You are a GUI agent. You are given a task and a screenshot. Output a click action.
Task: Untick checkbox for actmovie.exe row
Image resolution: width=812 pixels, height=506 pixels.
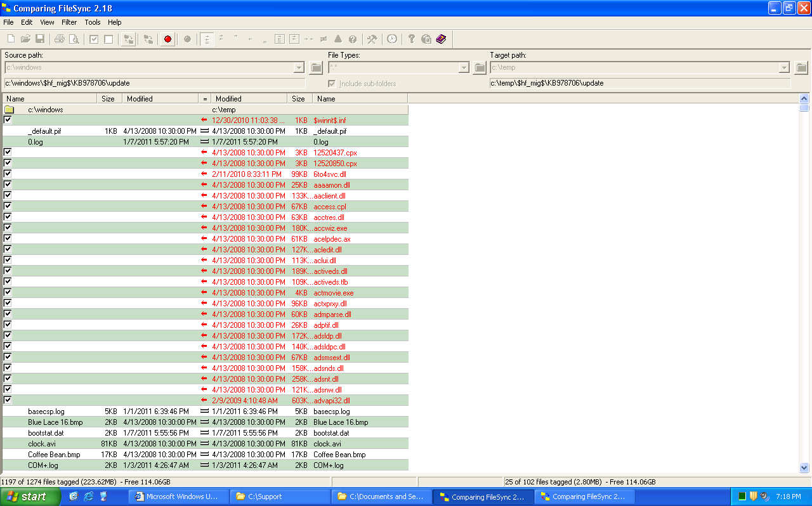click(x=8, y=292)
